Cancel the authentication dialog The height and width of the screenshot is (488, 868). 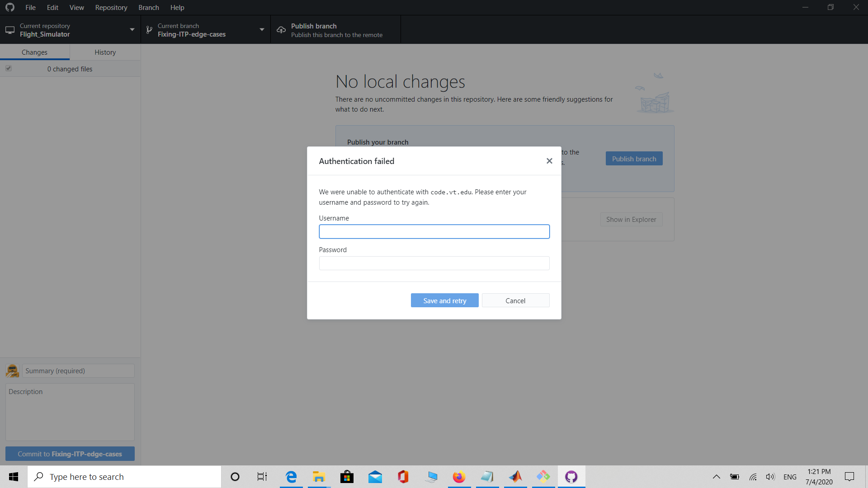click(515, 300)
